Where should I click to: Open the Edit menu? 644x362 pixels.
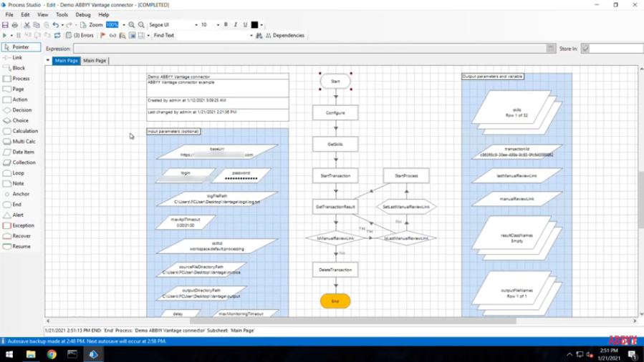(25, 15)
